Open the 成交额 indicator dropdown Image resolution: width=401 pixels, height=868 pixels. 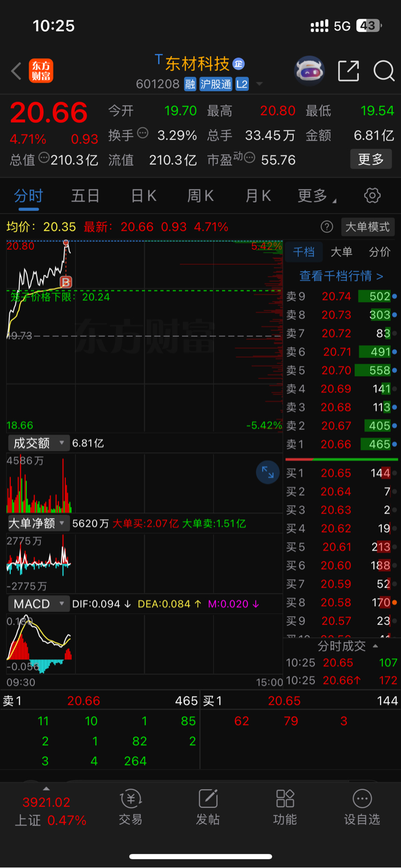click(39, 443)
